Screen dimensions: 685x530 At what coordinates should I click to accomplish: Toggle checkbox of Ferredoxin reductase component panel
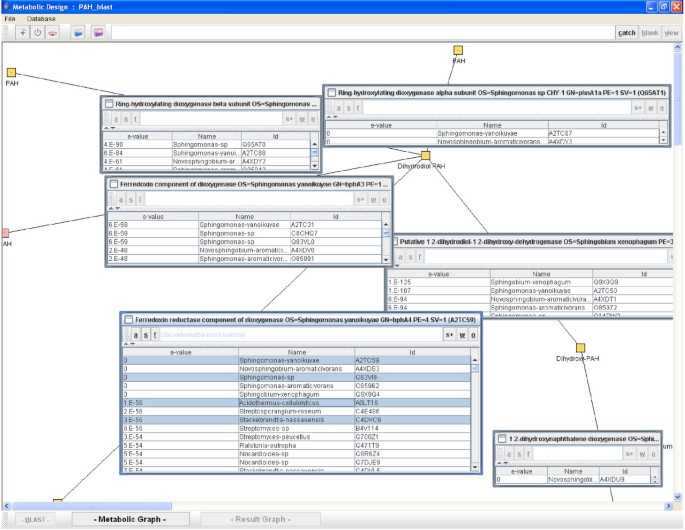pyautogui.click(x=128, y=320)
